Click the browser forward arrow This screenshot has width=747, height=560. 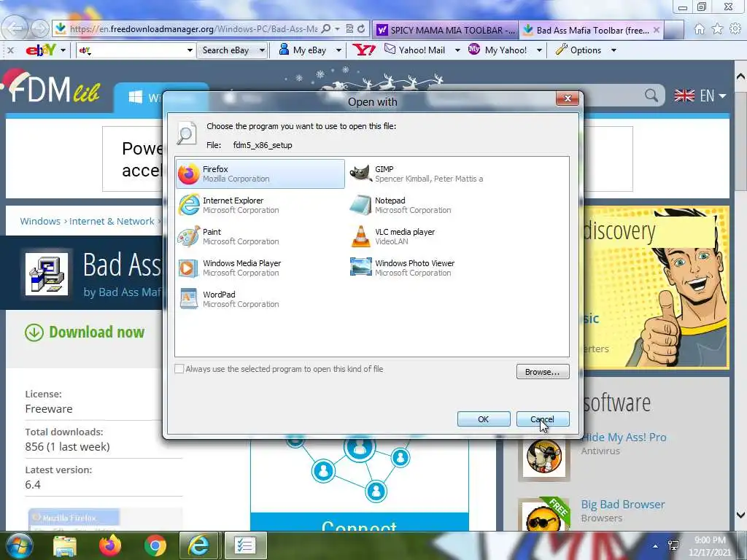(x=40, y=29)
